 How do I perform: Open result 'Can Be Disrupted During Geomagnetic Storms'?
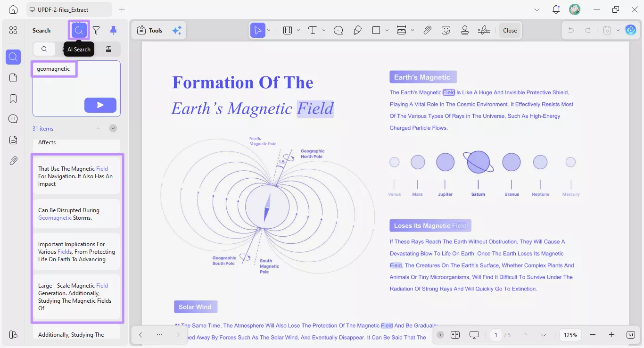pos(76,214)
